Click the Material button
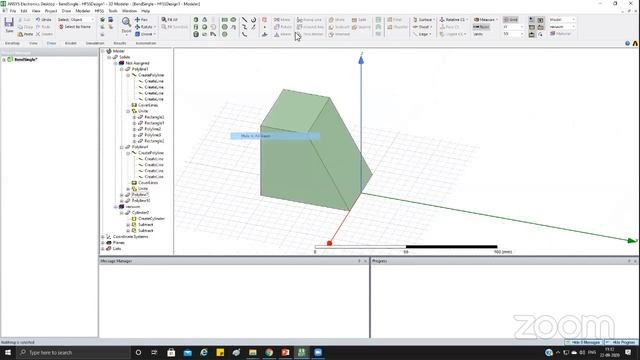This screenshot has height=360, width=640. coord(560,34)
